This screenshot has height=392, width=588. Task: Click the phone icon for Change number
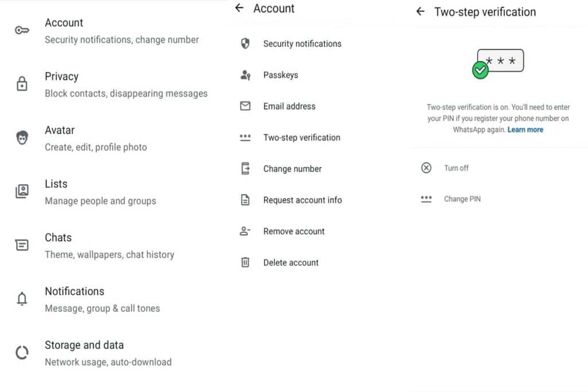245,169
